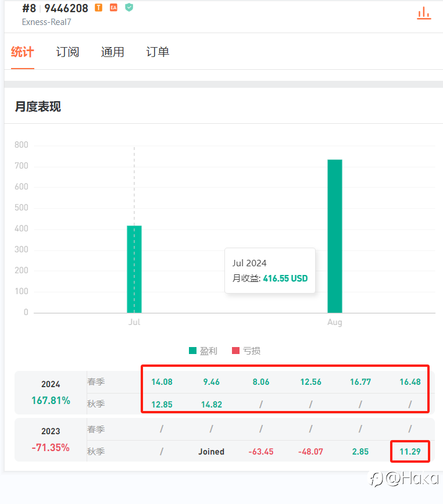Click the 2.85 monthly value
This screenshot has height=504, width=443.
(x=360, y=452)
